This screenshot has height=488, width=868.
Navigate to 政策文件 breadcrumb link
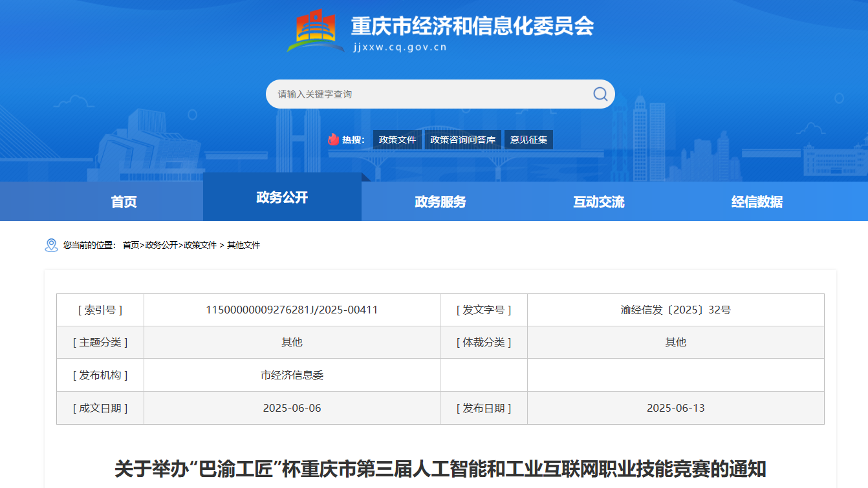[201, 246]
